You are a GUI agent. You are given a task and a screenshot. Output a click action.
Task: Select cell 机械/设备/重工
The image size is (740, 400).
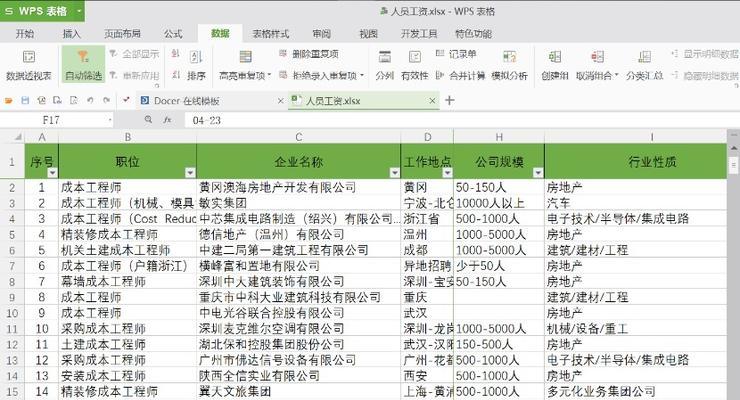click(635, 329)
